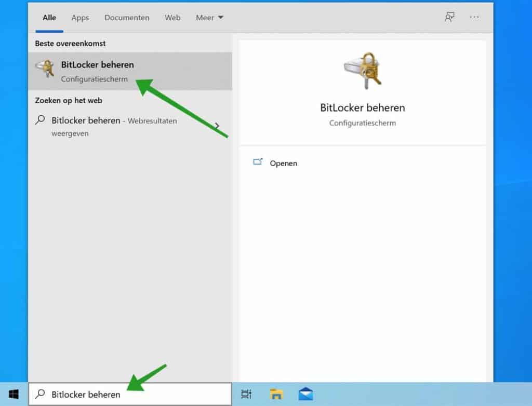532x406 pixels.
Task: Open the ellipsis options menu
Action: (474, 17)
